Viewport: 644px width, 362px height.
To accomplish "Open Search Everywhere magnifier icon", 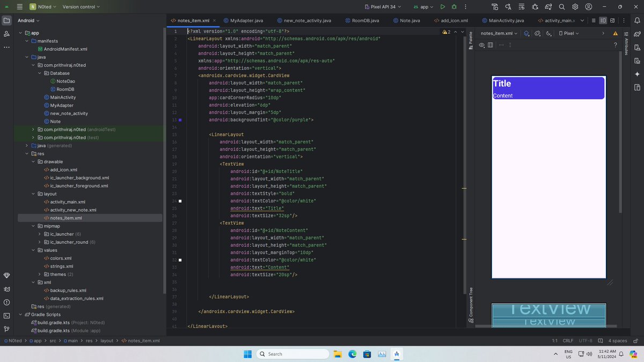I will (562, 7).
